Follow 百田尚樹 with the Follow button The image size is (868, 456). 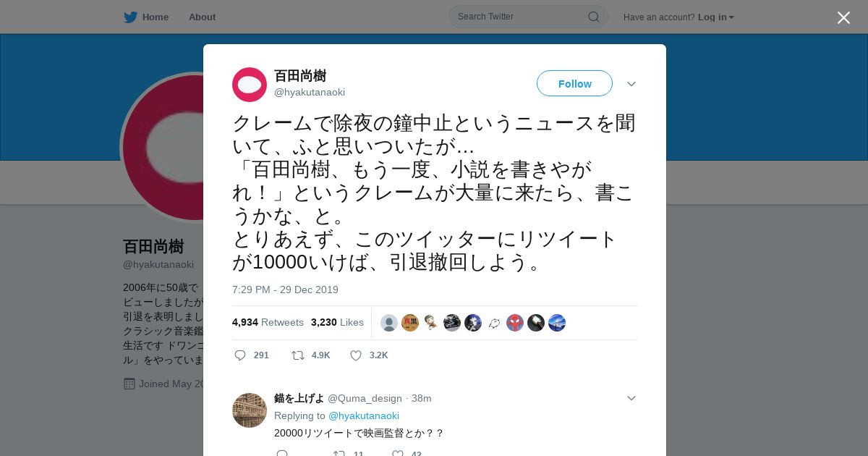pyautogui.click(x=574, y=83)
